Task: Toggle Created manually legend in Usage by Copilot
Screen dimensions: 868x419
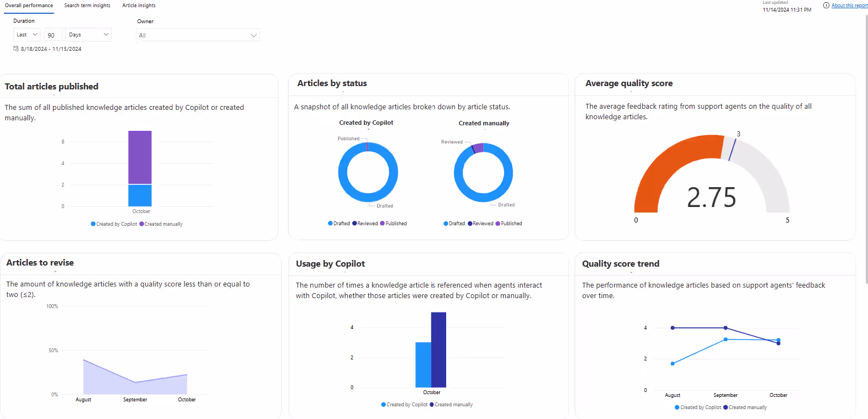Action: click(x=451, y=405)
